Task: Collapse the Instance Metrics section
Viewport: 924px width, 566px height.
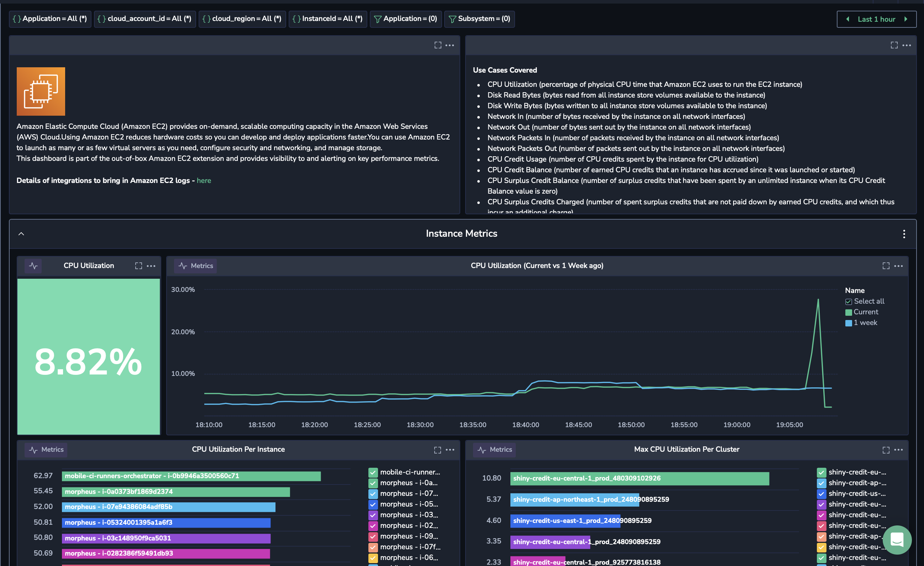Action: (21, 234)
